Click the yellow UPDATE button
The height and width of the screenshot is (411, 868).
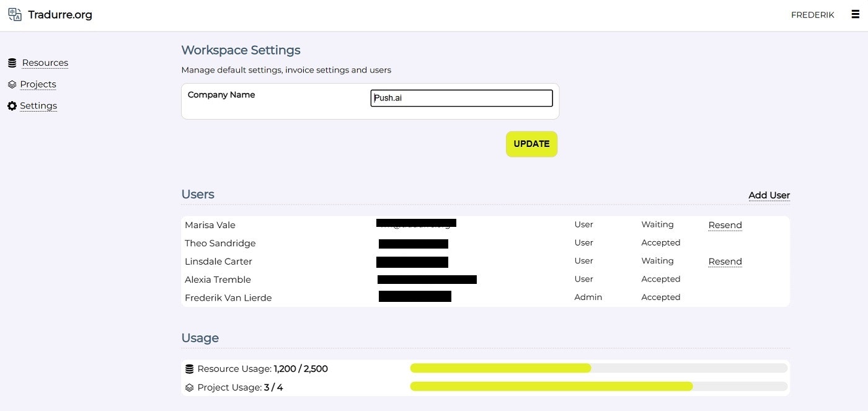(x=531, y=144)
